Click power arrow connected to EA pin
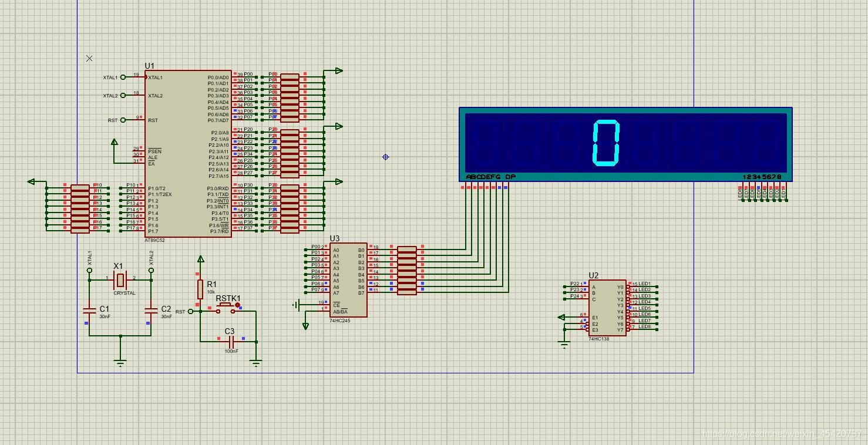The image size is (868, 445). pos(115,142)
